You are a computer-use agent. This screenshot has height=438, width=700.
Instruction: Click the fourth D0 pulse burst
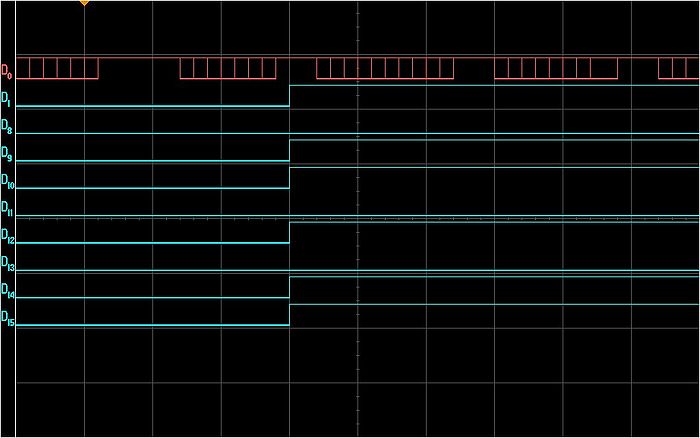coord(556,68)
